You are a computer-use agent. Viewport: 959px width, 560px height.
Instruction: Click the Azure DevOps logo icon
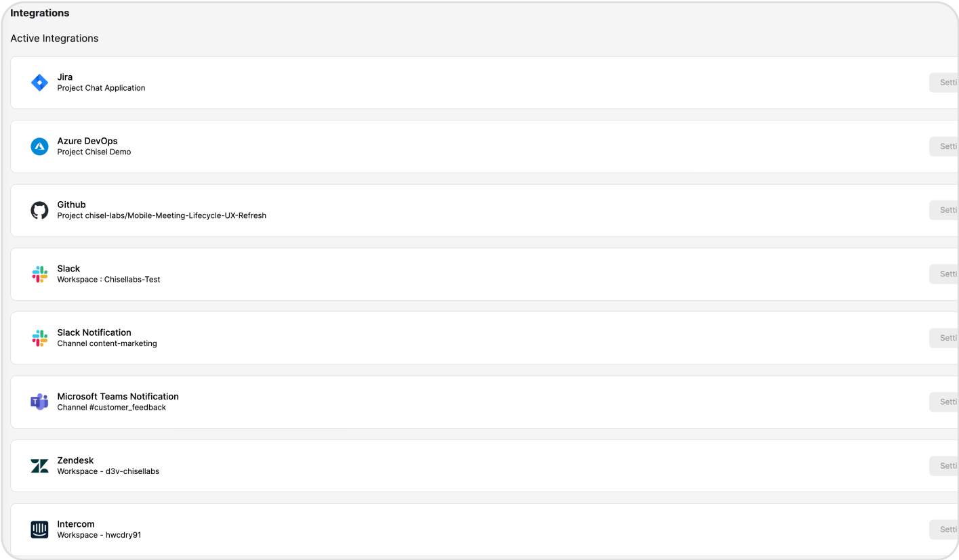click(x=40, y=146)
